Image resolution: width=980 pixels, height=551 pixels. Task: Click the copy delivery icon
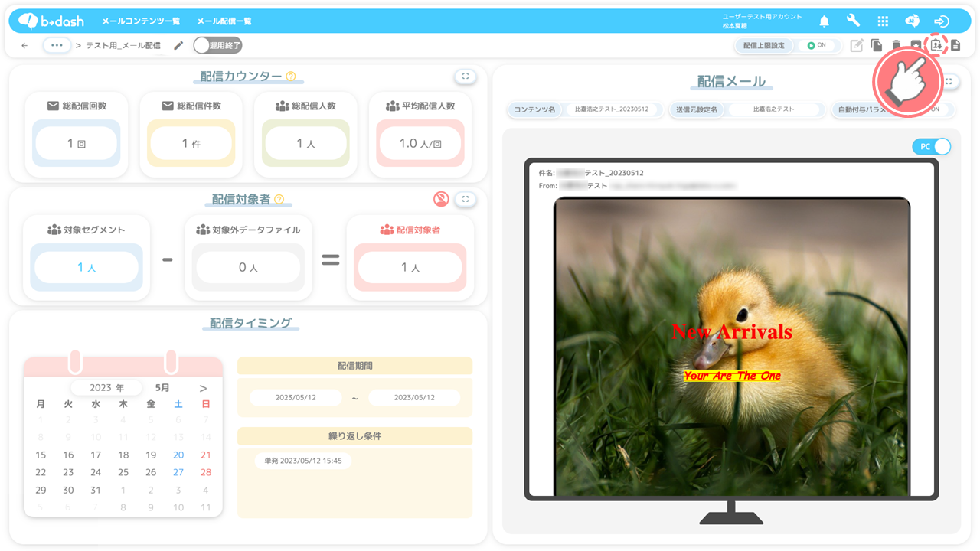[877, 46]
